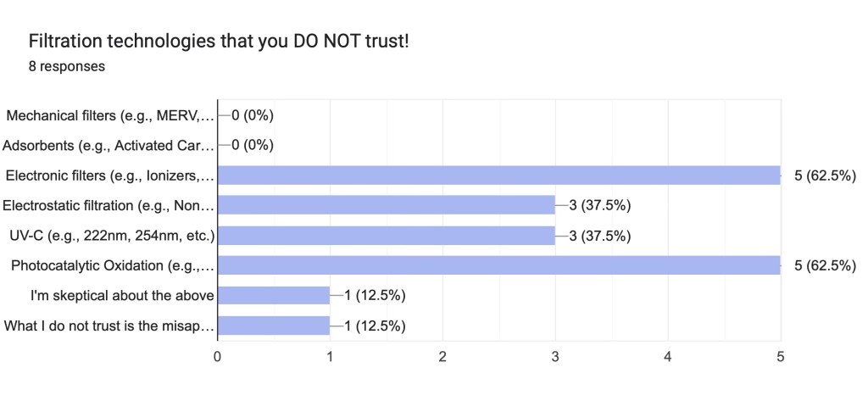Click the Photocatalytic Oxidation bar
The image size is (868, 412).
[x=499, y=265]
